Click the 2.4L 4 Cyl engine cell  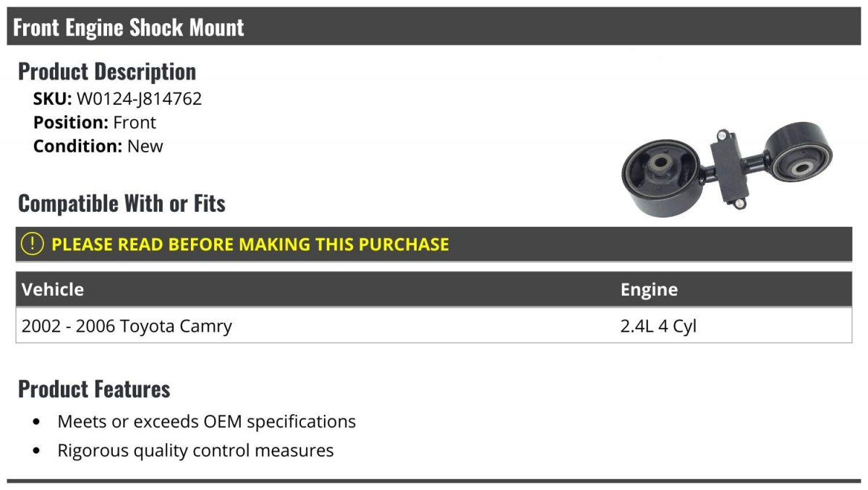click(658, 326)
